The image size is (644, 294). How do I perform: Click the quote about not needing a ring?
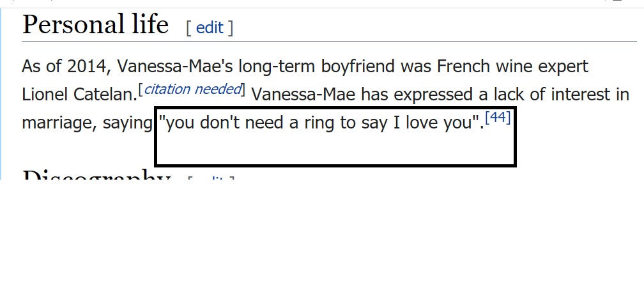tap(321, 123)
